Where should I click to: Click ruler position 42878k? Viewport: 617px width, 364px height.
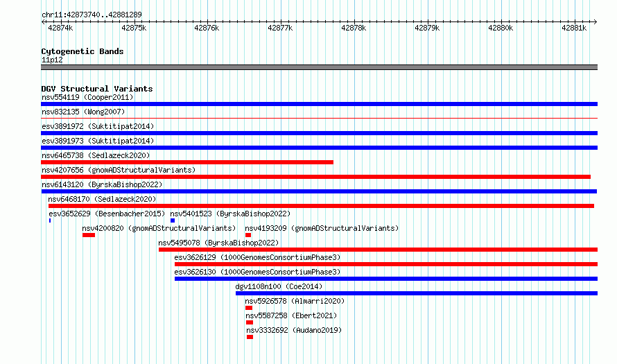(x=354, y=28)
